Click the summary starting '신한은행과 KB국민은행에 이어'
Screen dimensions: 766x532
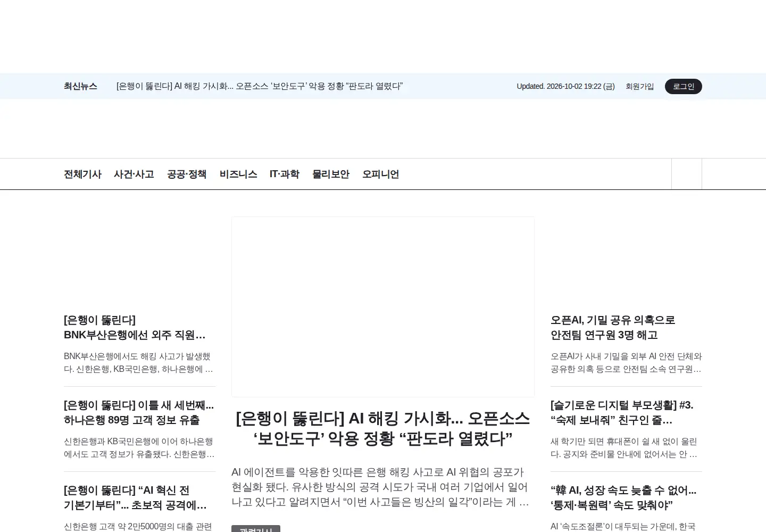[139, 448]
